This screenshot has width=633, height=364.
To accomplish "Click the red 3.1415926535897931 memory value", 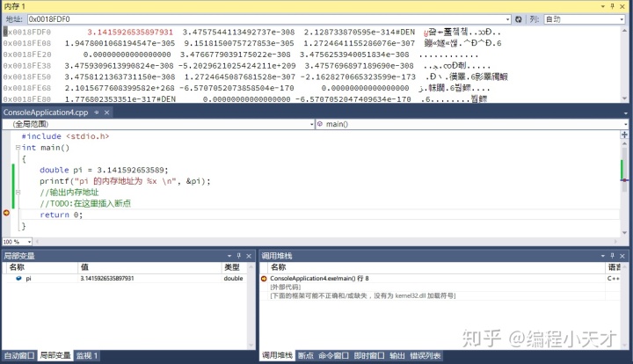I will [x=130, y=32].
